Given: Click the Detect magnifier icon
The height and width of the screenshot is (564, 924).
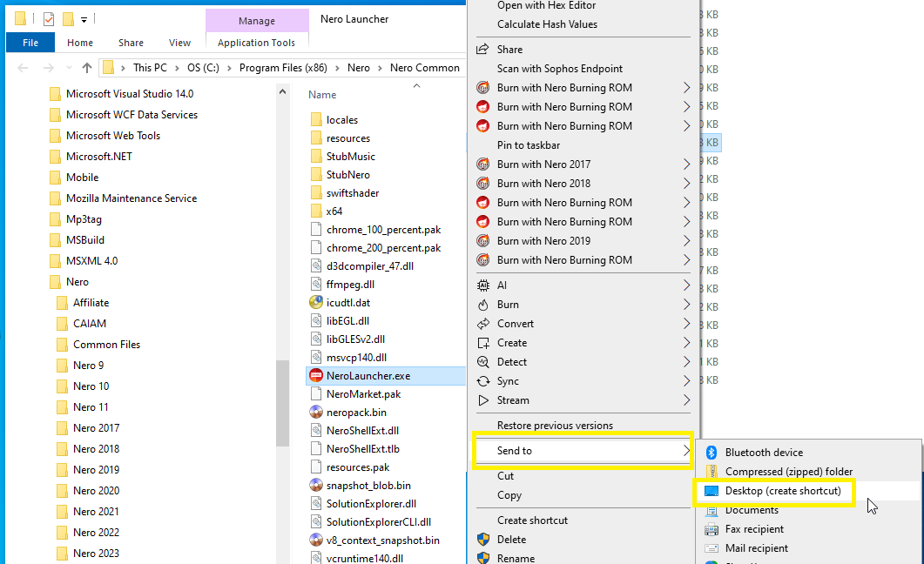Looking at the screenshot, I should (x=482, y=362).
